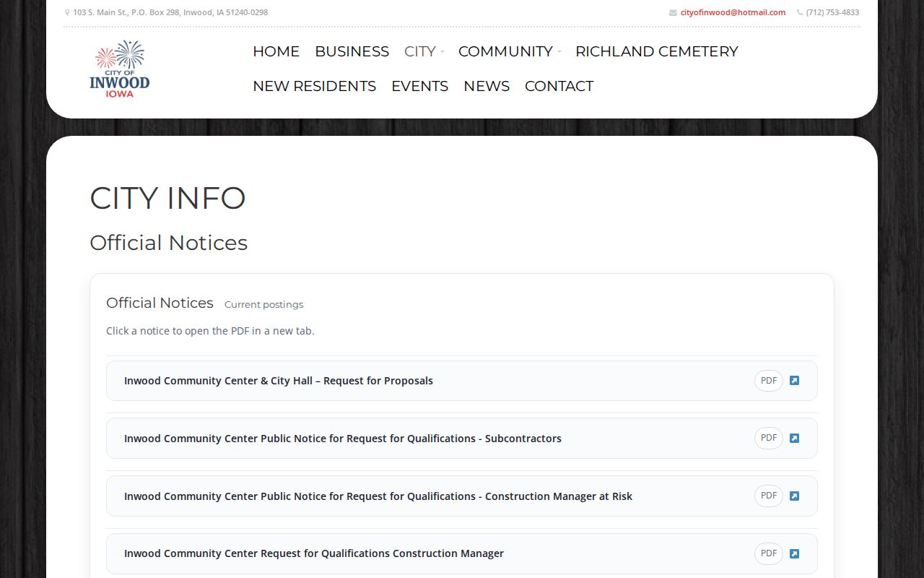924x578 pixels.
Task: Expand the City dropdown menu
Action: [424, 51]
